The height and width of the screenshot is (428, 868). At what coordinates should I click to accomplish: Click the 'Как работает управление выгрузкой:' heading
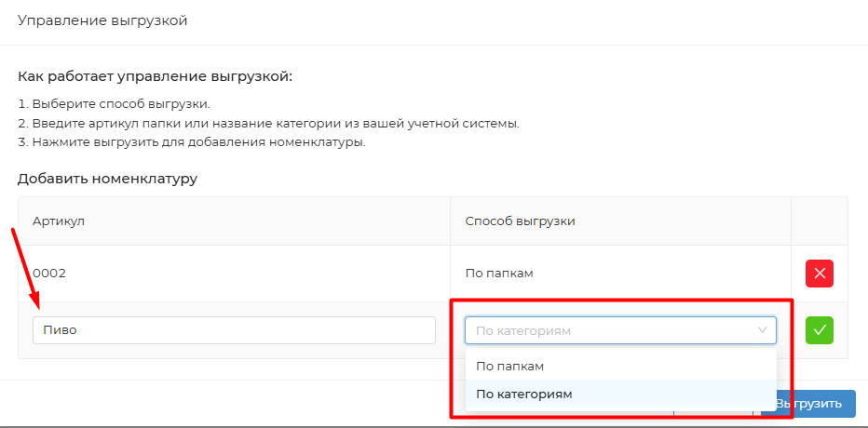[155, 76]
